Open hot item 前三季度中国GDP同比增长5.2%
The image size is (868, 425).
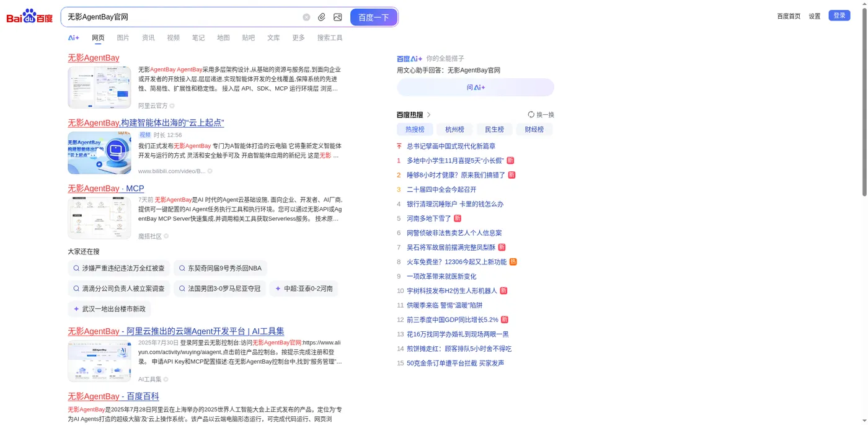pos(453,320)
